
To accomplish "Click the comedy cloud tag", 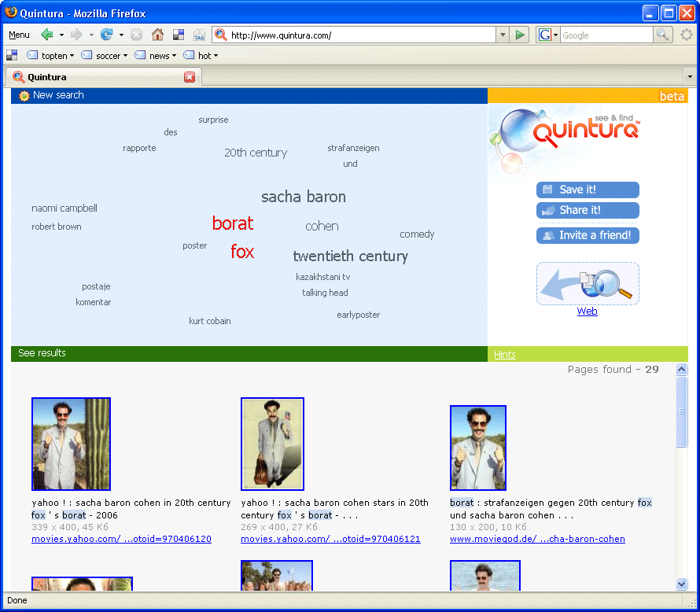I will pos(417,234).
